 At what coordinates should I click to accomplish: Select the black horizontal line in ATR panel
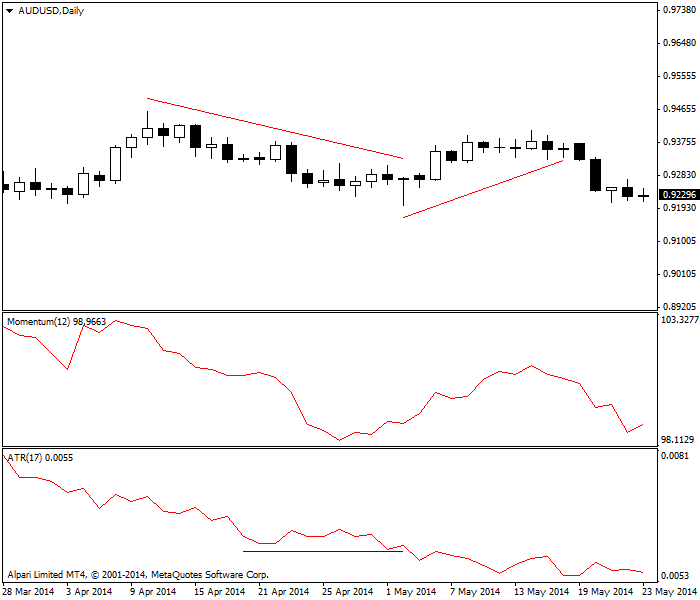(x=322, y=550)
